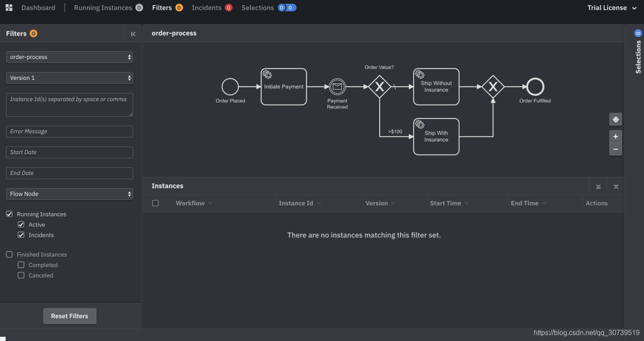Enable Finished Instances checkbox

coord(9,255)
